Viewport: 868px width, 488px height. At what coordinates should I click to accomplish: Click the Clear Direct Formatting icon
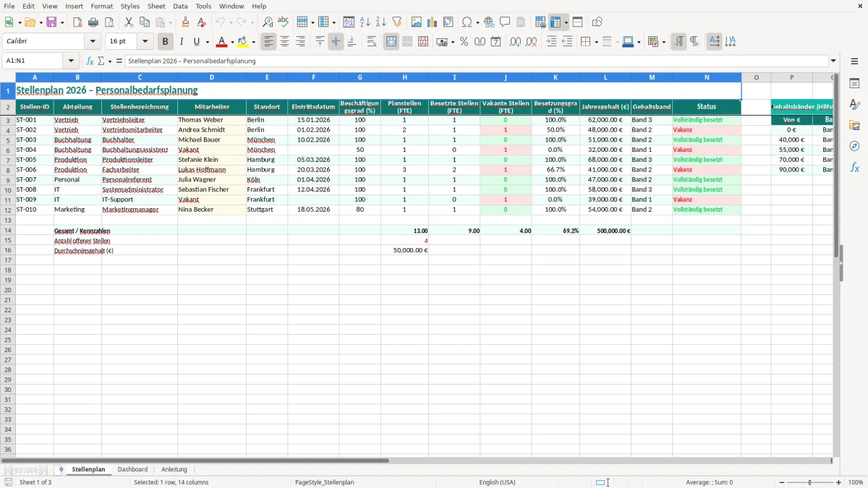[202, 22]
